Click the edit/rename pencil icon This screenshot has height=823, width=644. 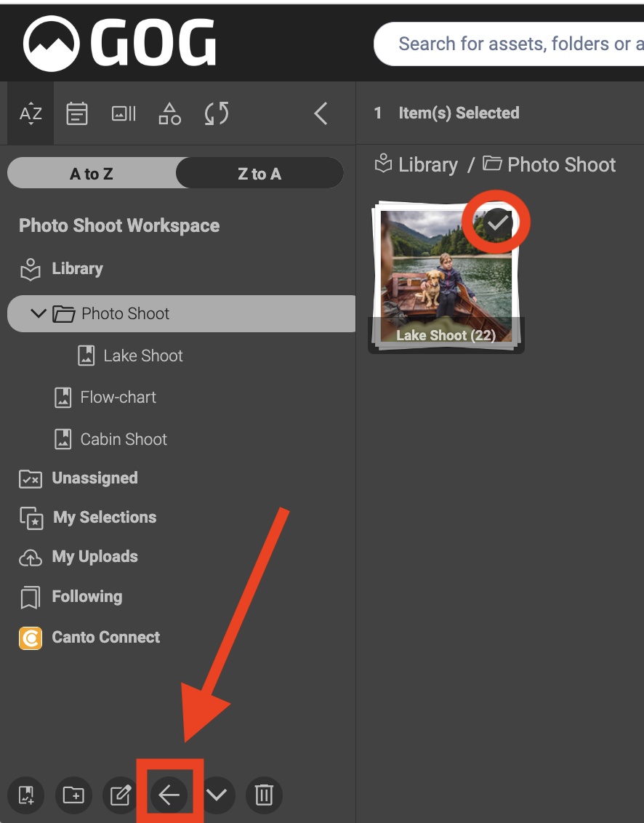[120, 795]
